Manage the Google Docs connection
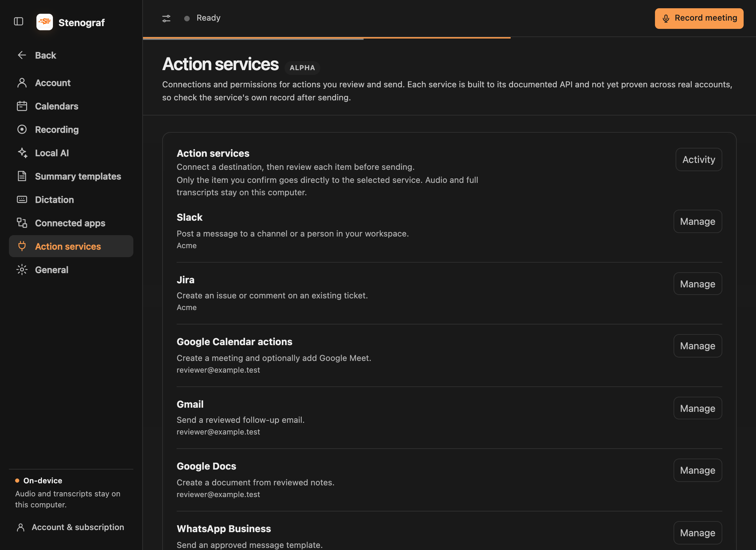 click(698, 470)
